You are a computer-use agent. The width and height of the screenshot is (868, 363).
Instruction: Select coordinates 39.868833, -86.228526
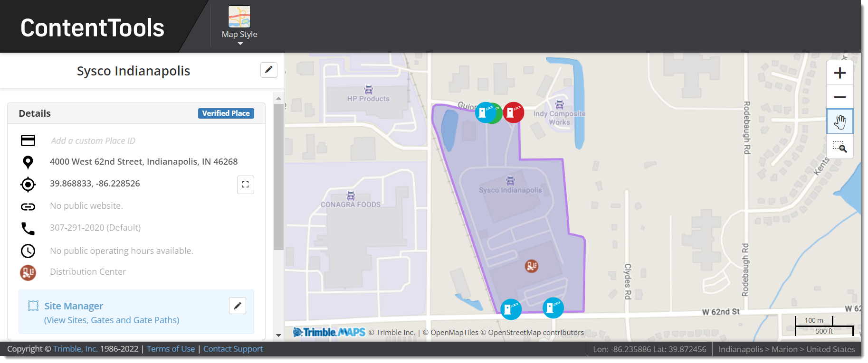pos(95,183)
